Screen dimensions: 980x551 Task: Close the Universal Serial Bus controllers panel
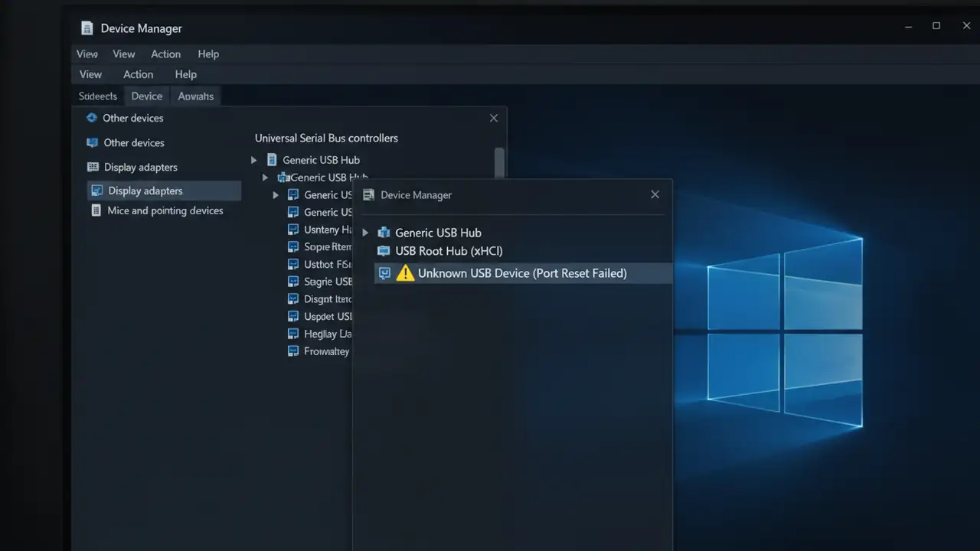coord(493,118)
